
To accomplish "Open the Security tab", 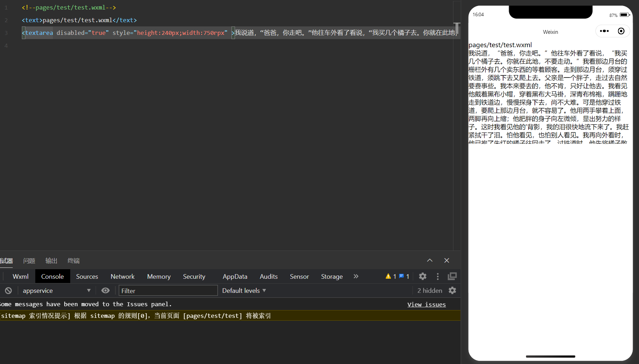I will coord(194,277).
